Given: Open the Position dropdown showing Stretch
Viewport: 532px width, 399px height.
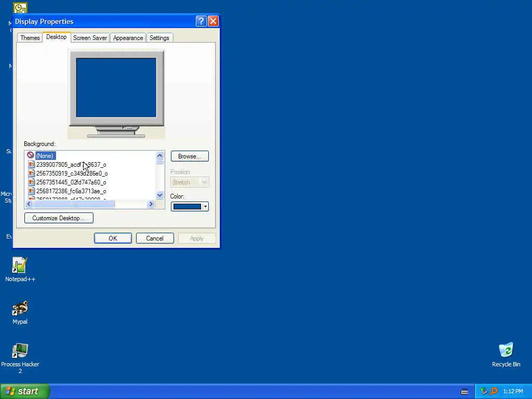Looking at the screenshot, I should click(x=190, y=182).
